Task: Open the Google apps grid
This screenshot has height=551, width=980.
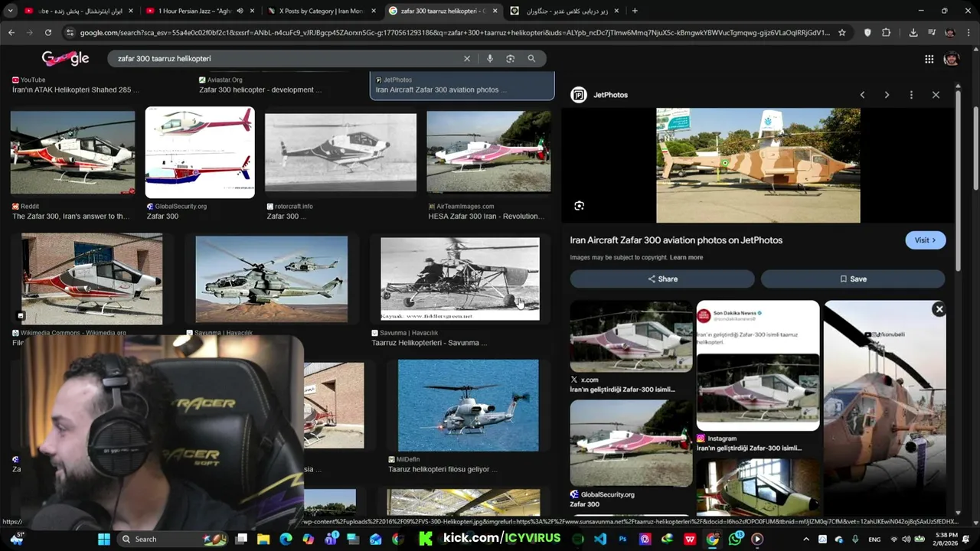Action: click(x=929, y=59)
